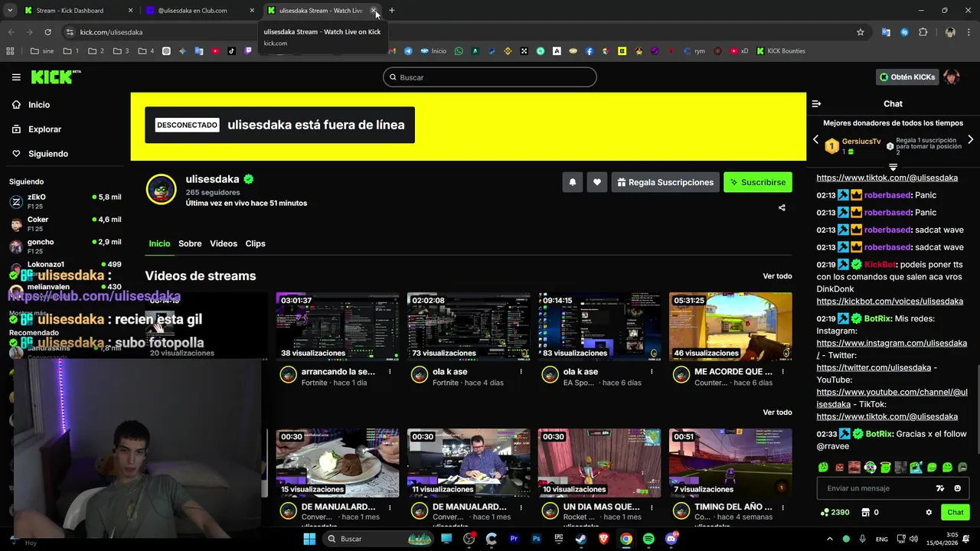Open 7TV emote menu in chat
The image size is (980, 551).
pos(940,488)
